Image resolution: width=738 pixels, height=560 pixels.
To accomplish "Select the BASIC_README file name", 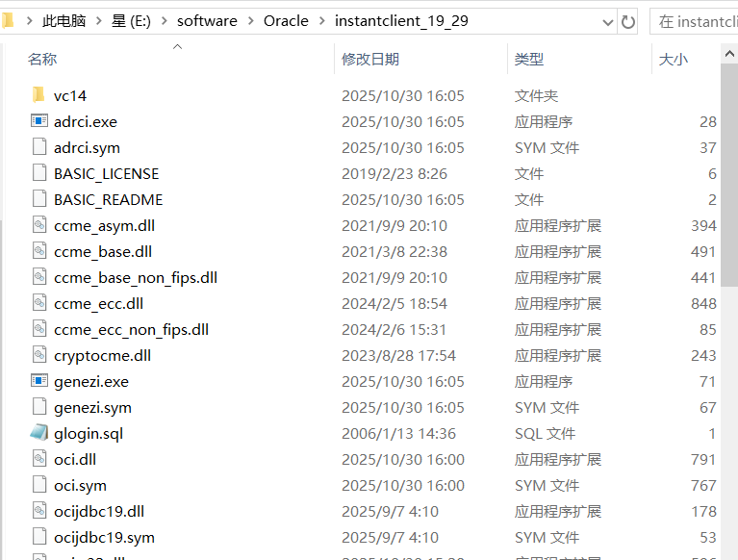I will (109, 199).
